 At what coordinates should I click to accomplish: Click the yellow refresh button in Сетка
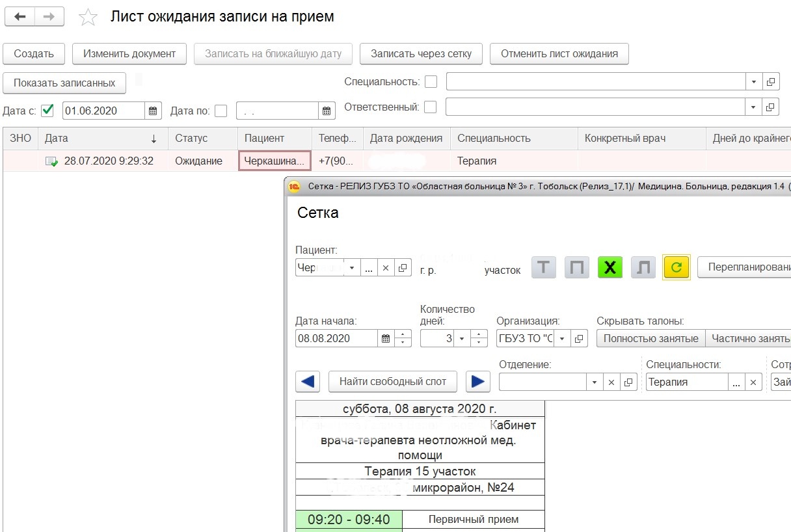coord(676,267)
